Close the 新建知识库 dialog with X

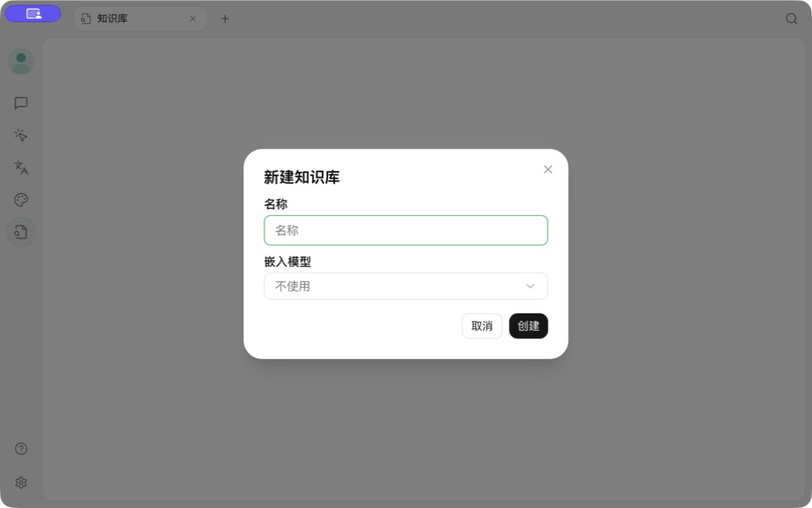[x=548, y=169]
